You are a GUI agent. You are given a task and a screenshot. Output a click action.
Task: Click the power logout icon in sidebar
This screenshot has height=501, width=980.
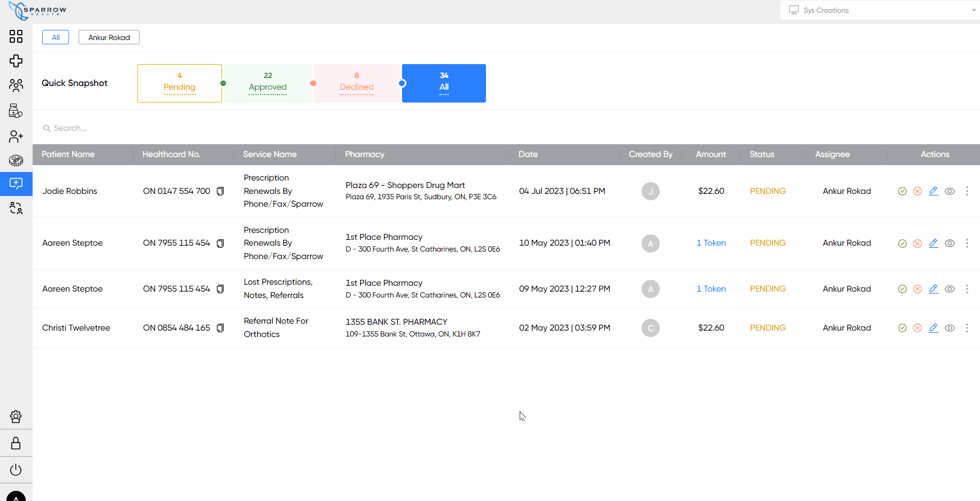[x=16, y=470]
